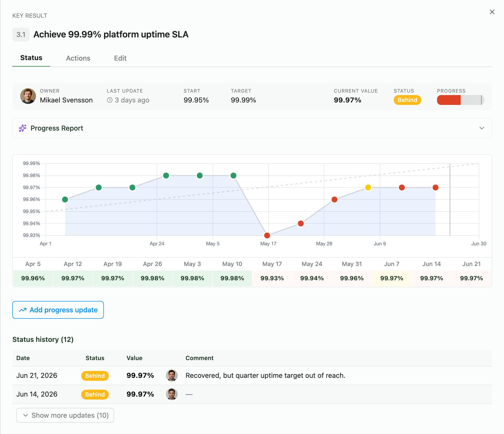Select the May 3 green data point
The height and width of the screenshot is (434, 504).
click(x=200, y=176)
